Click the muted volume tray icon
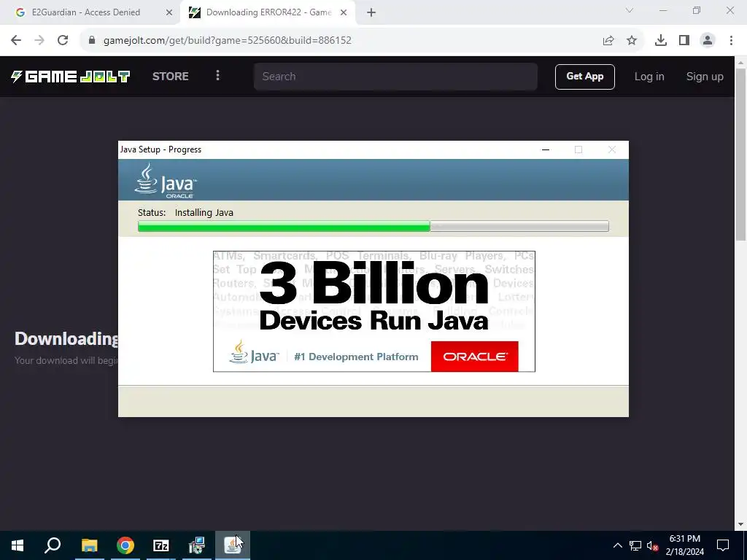This screenshot has height=560, width=747. [x=652, y=545]
